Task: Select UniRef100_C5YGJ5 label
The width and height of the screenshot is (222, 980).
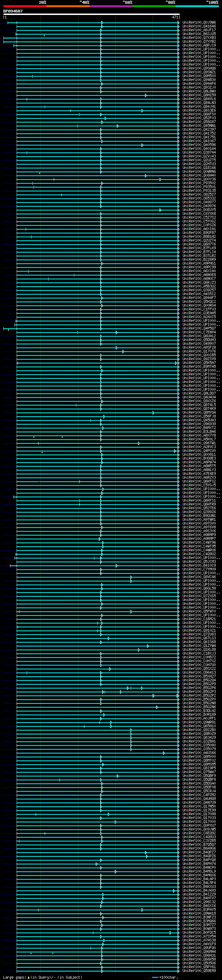Action: pyautogui.click(x=199, y=485)
